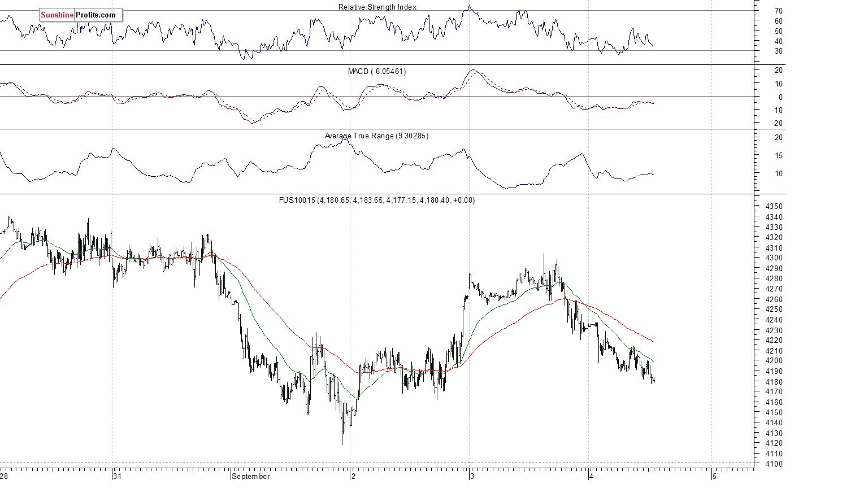Click the date label 2 on time axis

(353, 476)
